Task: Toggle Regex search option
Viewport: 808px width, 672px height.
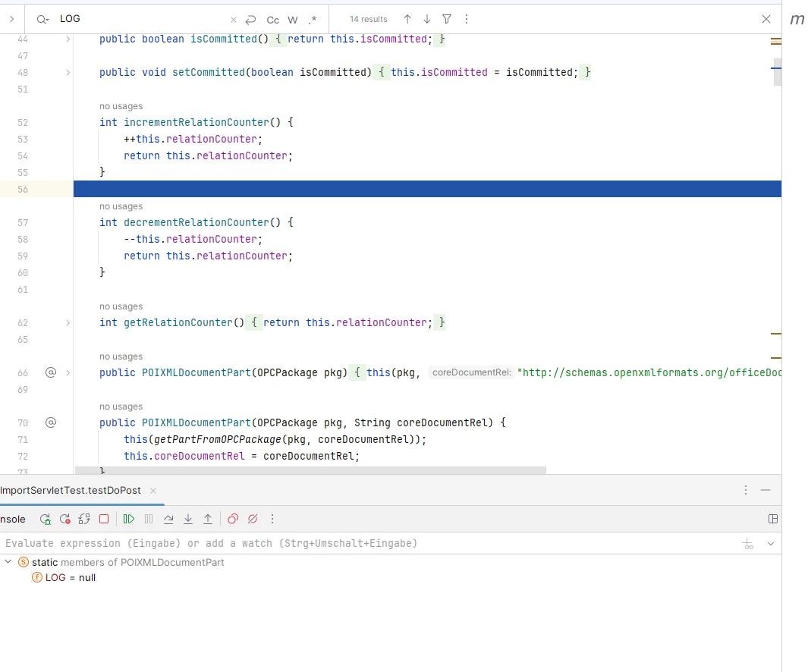Action: [x=313, y=20]
